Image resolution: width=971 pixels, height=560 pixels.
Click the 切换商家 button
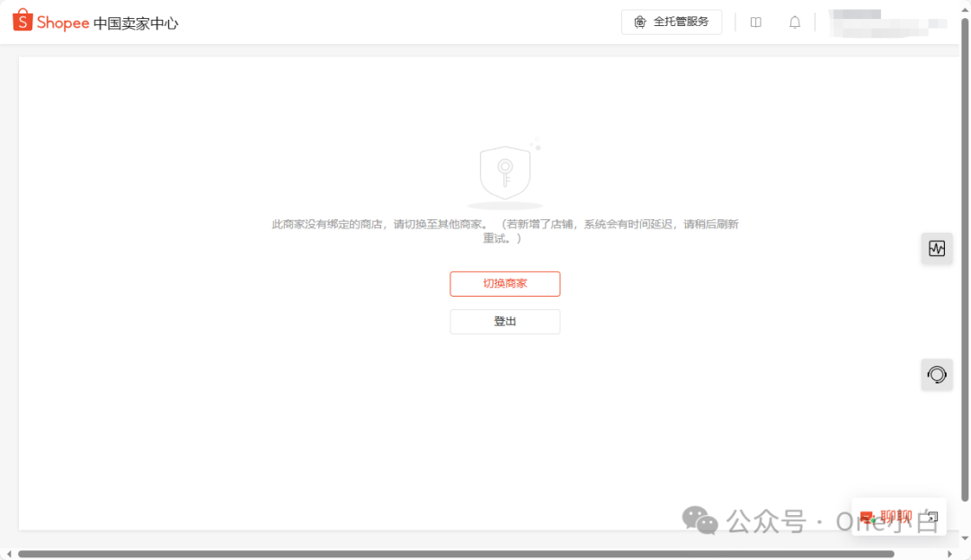[504, 283]
